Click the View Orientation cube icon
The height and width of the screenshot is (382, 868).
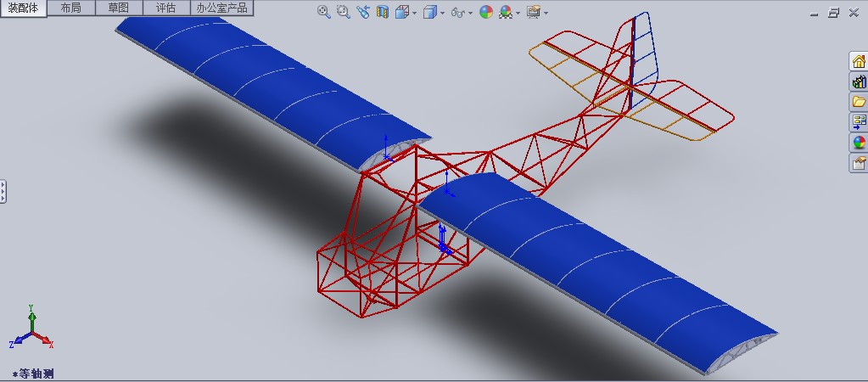pyautogui.click(x=402, y=12)
